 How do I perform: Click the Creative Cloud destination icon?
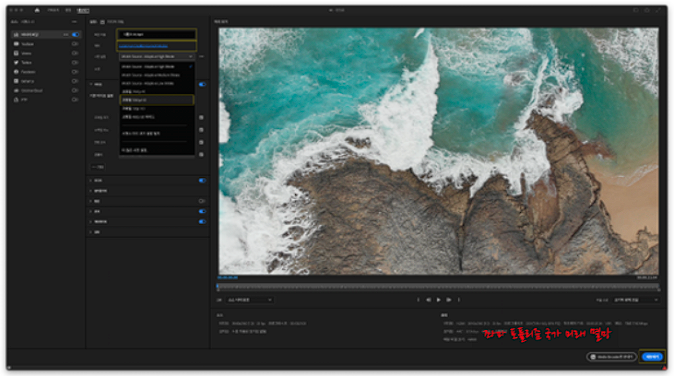16,90
